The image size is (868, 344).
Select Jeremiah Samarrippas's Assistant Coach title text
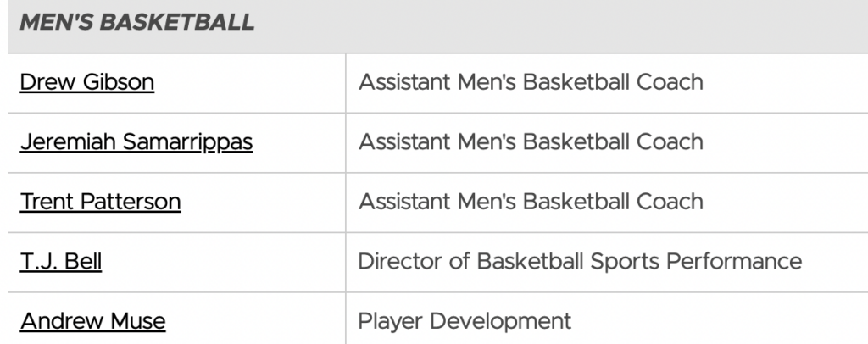click(531, 141)
